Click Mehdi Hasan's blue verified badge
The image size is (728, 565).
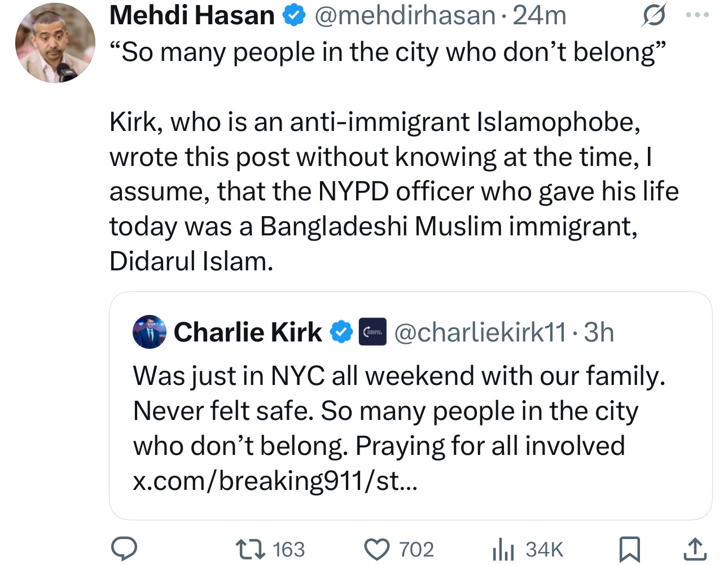[x=294, y=15]
